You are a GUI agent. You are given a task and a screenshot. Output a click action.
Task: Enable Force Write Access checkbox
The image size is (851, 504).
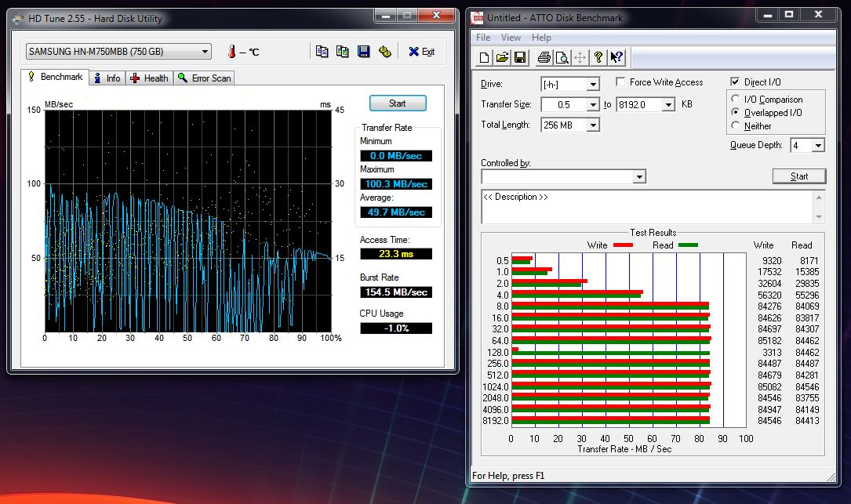[620, 82]
